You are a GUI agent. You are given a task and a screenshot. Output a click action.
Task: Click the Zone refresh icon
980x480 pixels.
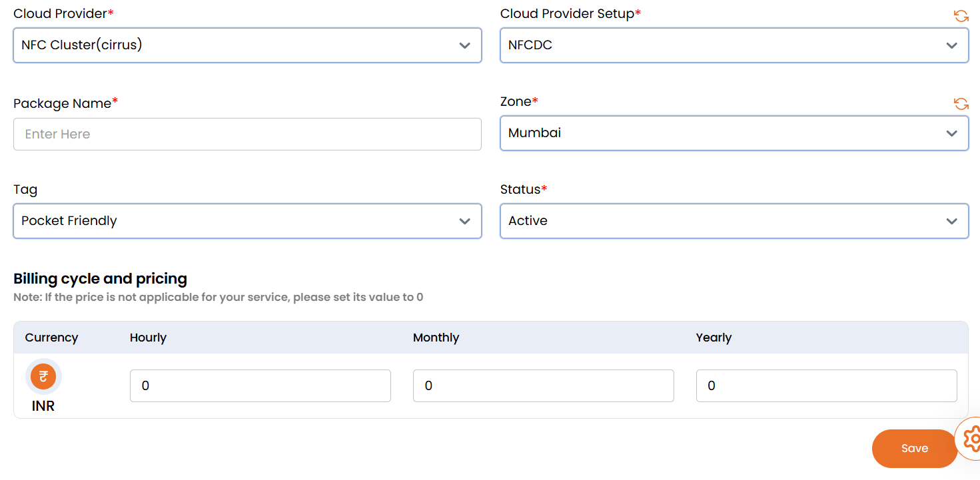click(961, 104)
